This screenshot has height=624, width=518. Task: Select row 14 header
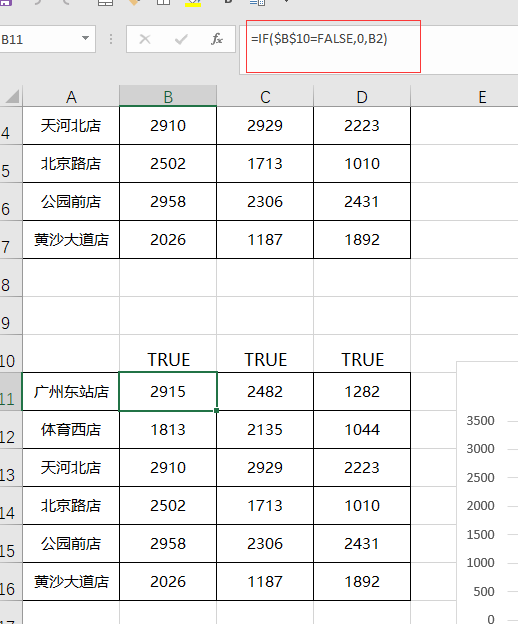coord(11,506)
